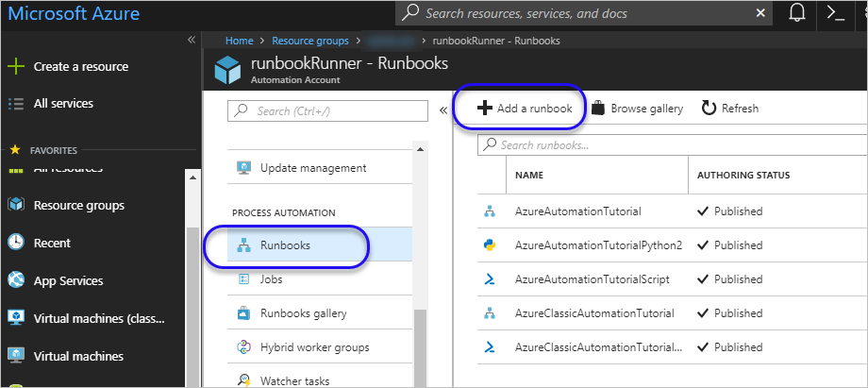Click the Python icon for AzureAutomationTutorialPython2
The height and width of the screenshot is (388, 868).
point(490,245)
